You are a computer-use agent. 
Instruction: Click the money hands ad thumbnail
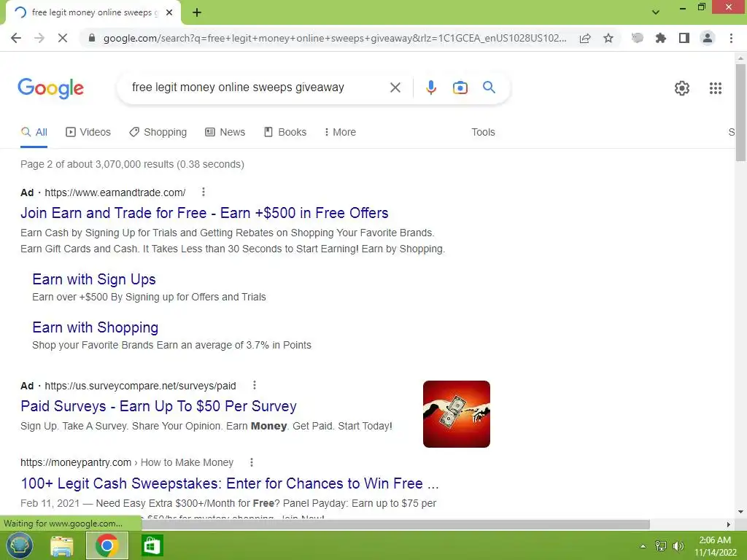457,414
